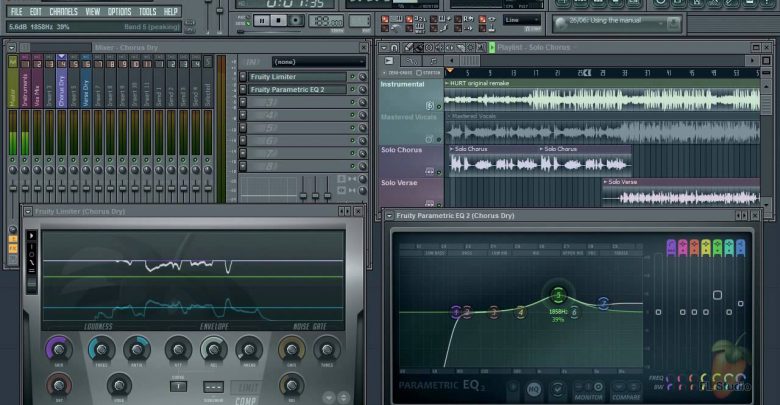Open slot menu arrow beside Fruity Limiter
Viewport: 780px width, 405px height.
[243, 77]
